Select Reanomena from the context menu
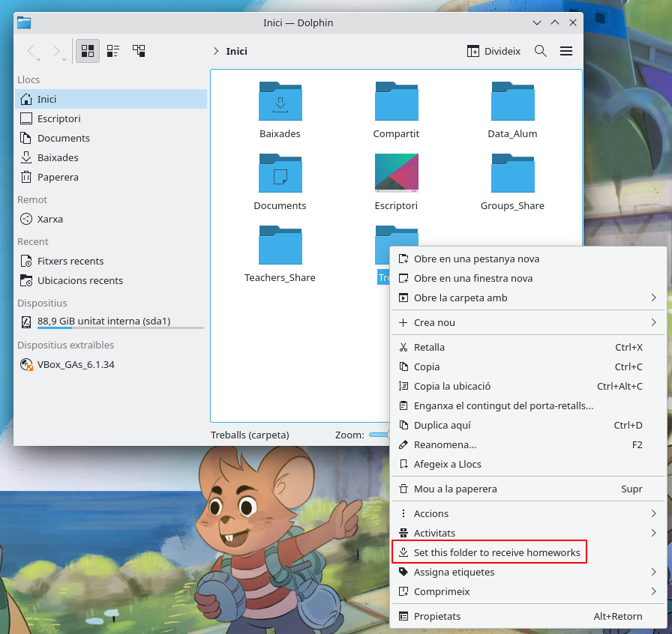 (x=445, y=444)
